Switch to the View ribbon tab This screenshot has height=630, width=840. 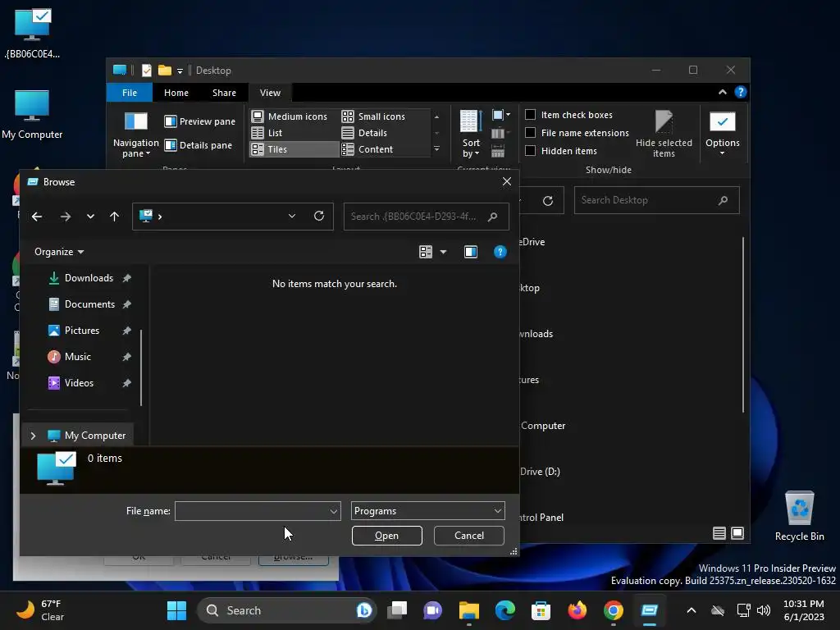pos(270,93)
